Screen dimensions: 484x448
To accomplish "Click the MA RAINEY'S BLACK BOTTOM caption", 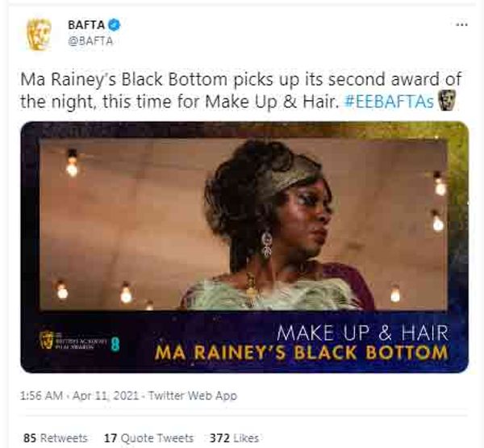I will click(x=301, y=353).
